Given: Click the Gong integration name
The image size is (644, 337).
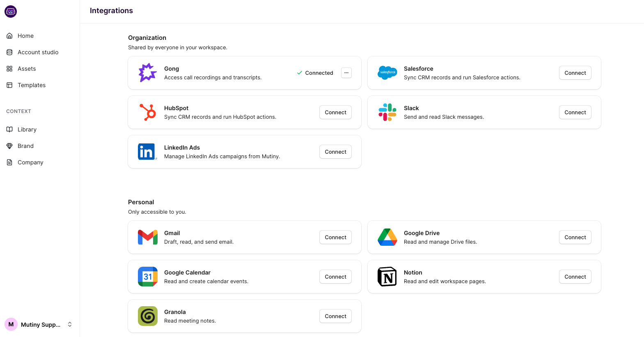Looking at the screenshot, I should tap(172, 69).
